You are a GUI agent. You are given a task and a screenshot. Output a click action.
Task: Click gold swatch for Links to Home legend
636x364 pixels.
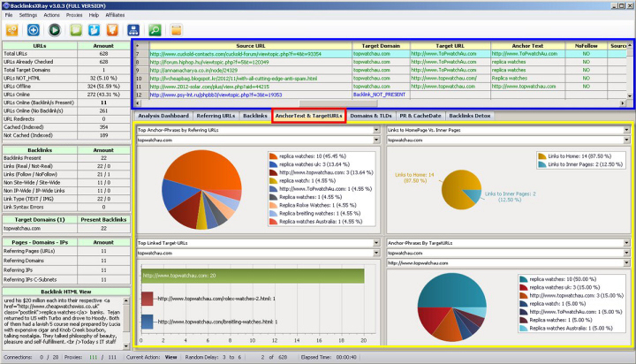[541, 156]
